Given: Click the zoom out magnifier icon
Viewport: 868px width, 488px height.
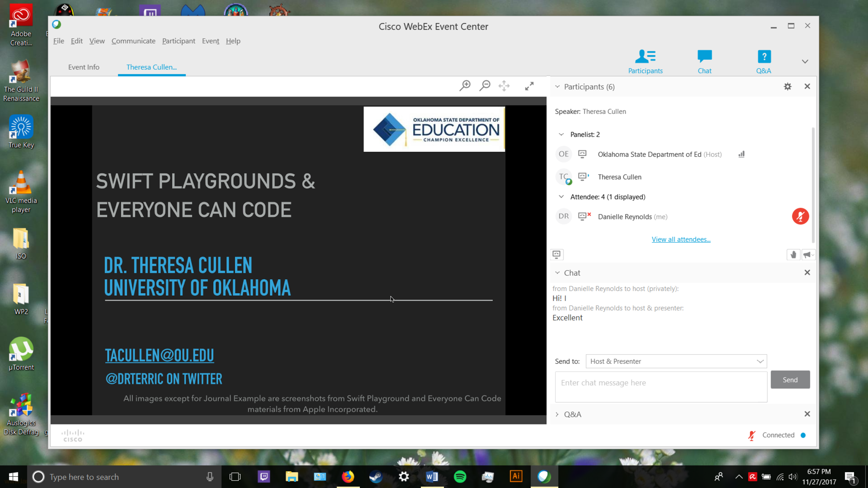Looking at the screenshot, I should (x=484, y=86).
